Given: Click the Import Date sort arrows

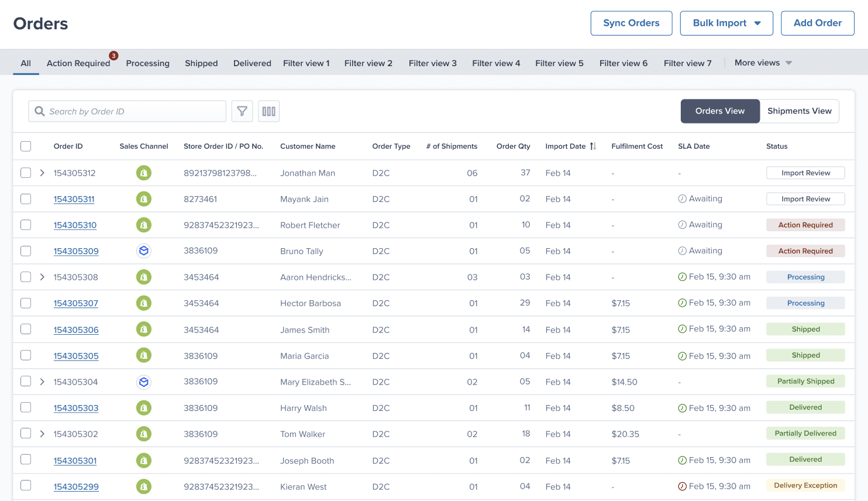Looking at the screenshot, I should (x=593, y=146).
